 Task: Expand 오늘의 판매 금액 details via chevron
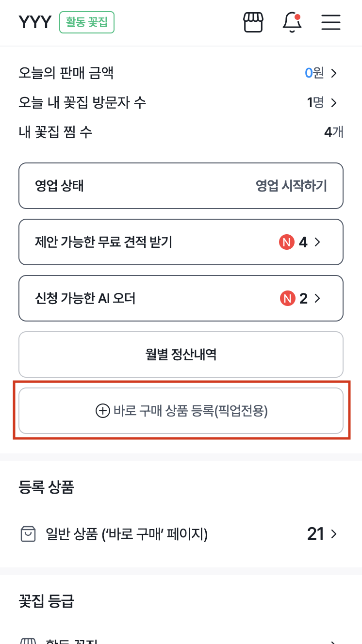pos(334,73)
